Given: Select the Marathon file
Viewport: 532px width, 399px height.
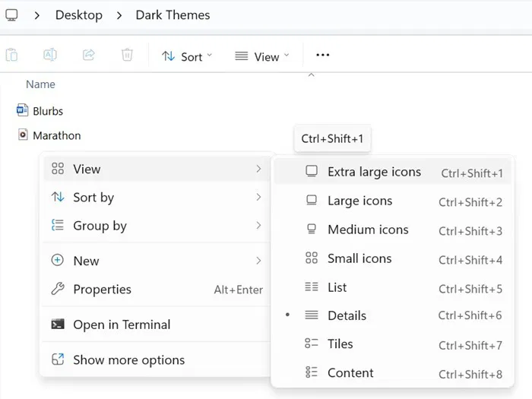Looking at the screenshot, I should click(56, 135).
